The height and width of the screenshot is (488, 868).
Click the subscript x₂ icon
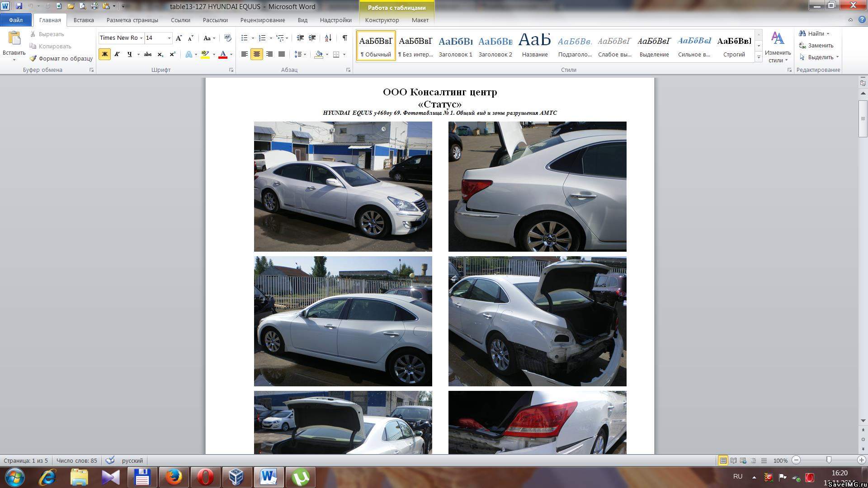(x=160, y=54)
